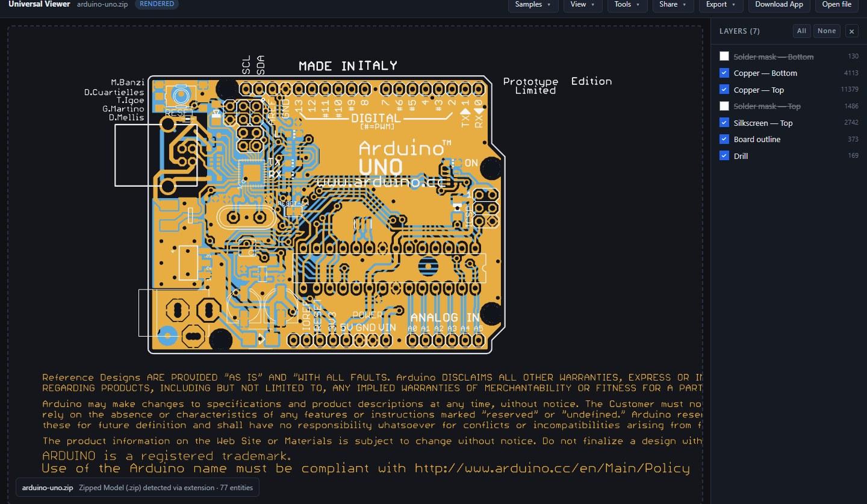Click the Silkscreen — Top layer label

click(x=763, y=123)
